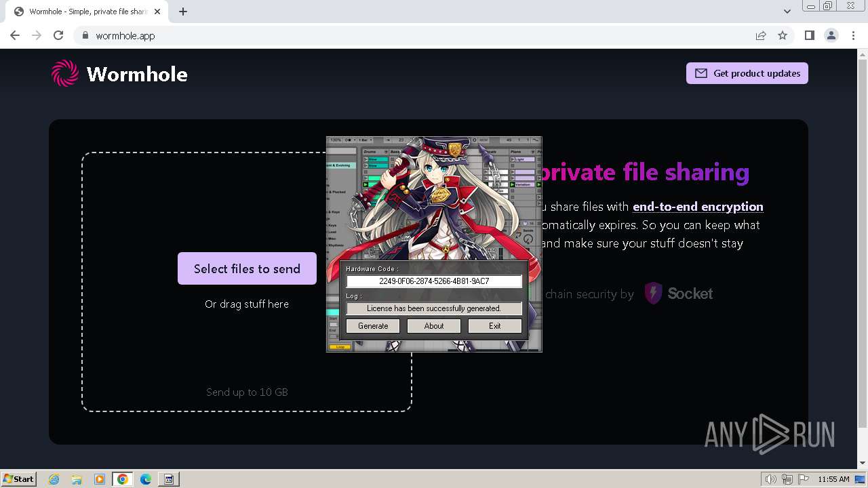
Task: Open a new tab with plus button
Action: pos(183,12)
